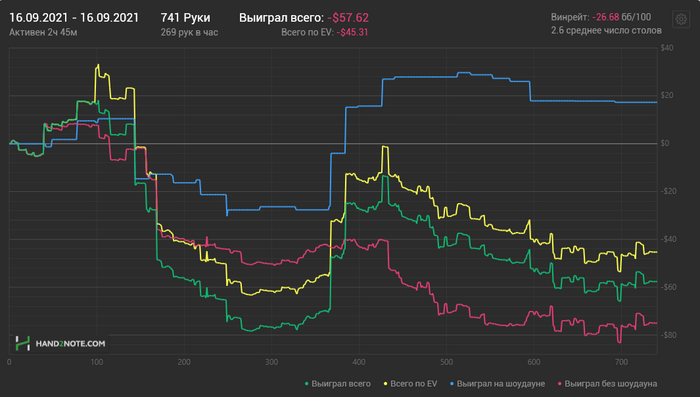Click the Hand2Note logo icon

[x=22, y=343]
